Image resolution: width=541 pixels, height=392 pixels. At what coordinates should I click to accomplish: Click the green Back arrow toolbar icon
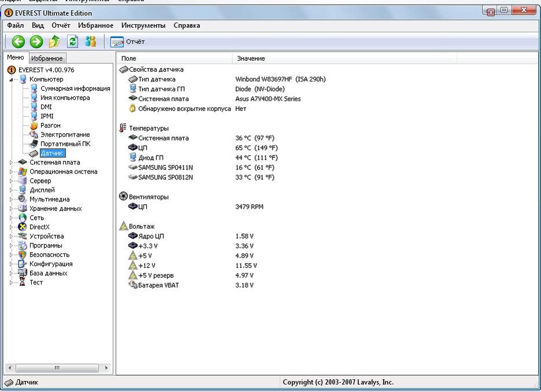[x=19, y=42]
